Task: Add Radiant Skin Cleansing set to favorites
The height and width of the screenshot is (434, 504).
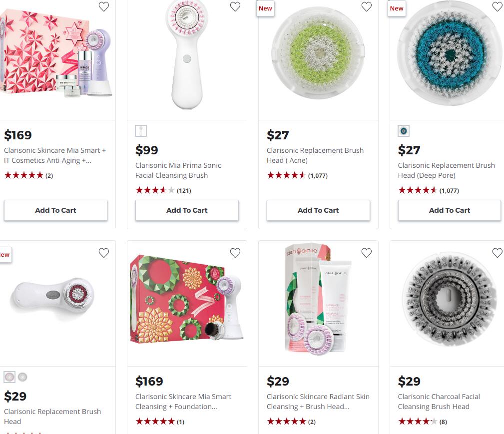Action: point(366,253)
